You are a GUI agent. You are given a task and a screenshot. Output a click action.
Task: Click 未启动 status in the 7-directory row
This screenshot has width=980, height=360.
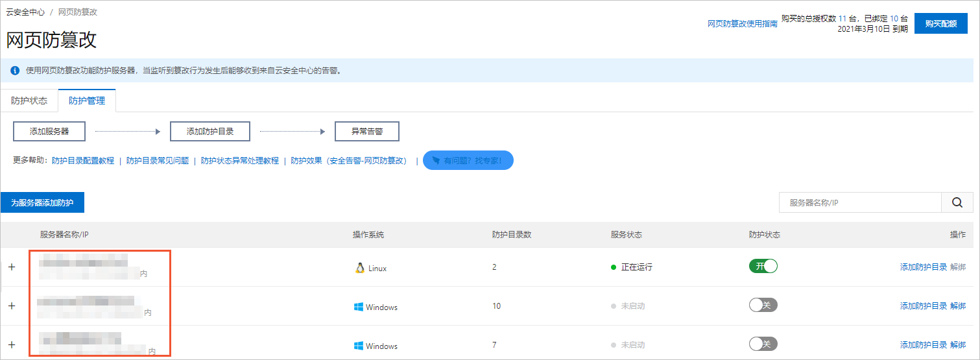pyautogui.click(x=632, y=345)
